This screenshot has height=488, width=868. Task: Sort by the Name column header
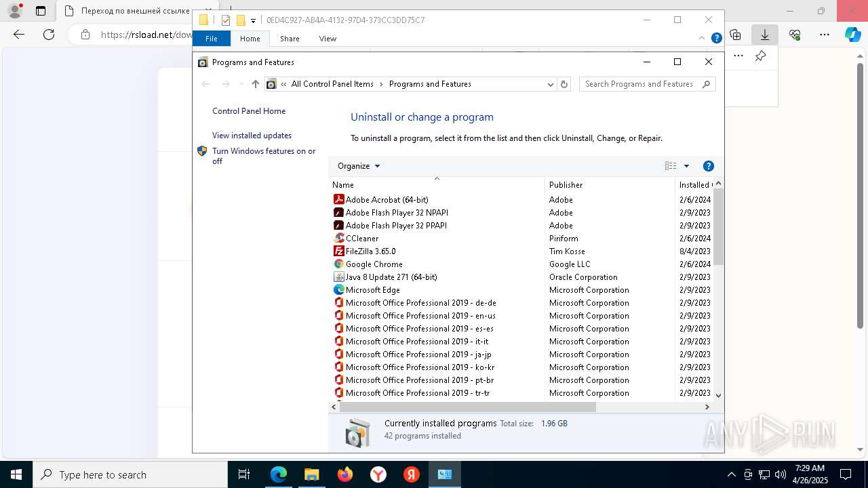click(x=437, y=184)
